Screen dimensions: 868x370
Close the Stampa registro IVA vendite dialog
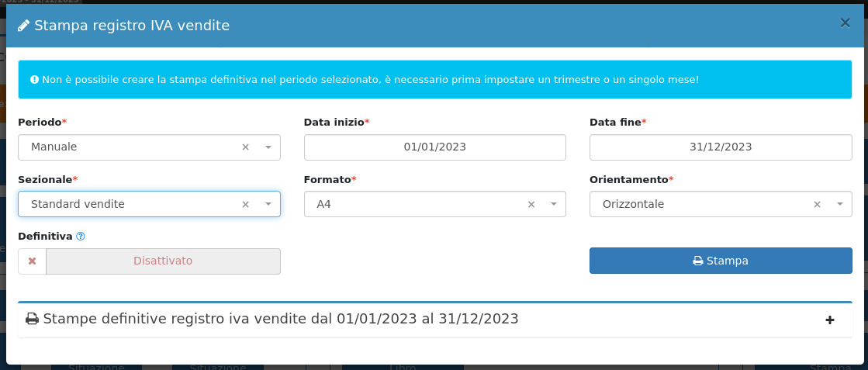(x=845, y=23)
